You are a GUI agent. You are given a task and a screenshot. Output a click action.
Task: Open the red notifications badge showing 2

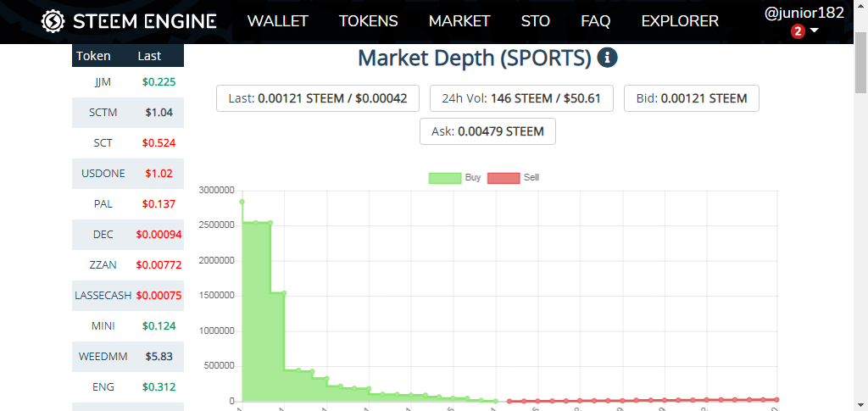point(798,32)
